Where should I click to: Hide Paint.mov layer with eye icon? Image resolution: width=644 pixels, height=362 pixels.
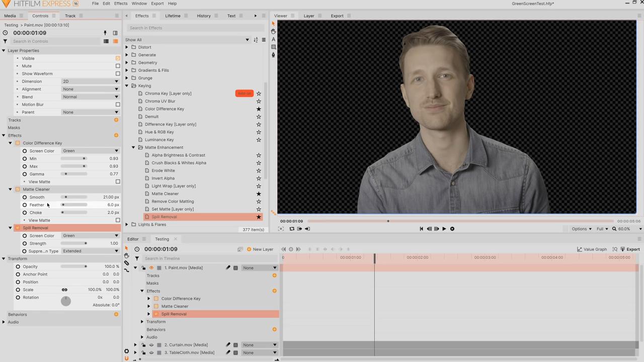[x=151, y=268]
